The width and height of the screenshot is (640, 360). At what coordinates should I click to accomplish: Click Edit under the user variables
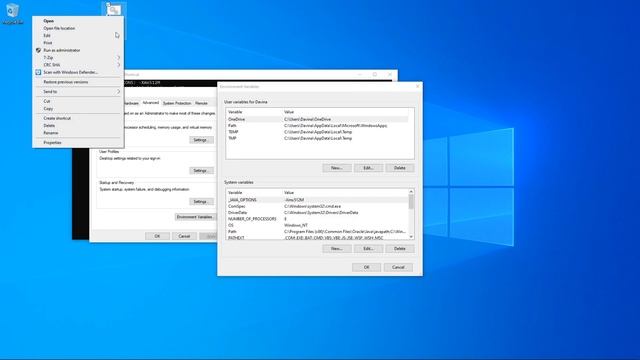tap(368, 168)
